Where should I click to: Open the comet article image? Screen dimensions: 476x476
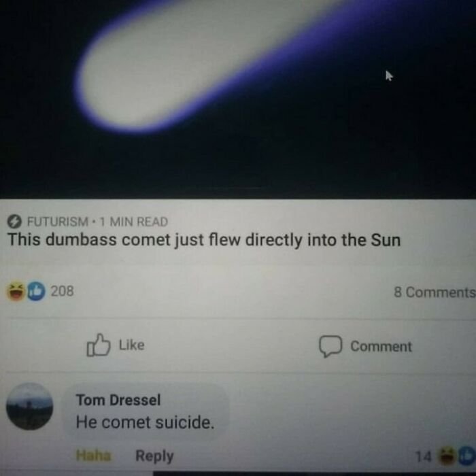click(238, 99)
